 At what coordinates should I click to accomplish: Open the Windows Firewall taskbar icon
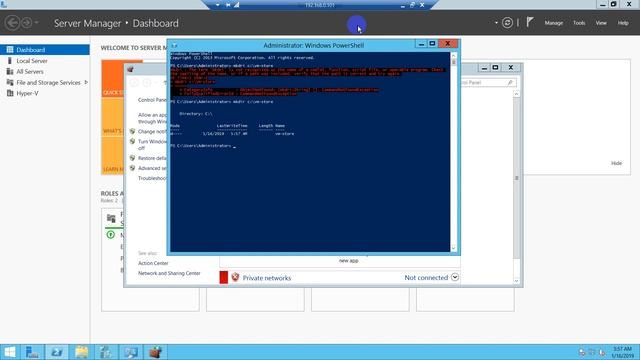(x=155, y=352)
